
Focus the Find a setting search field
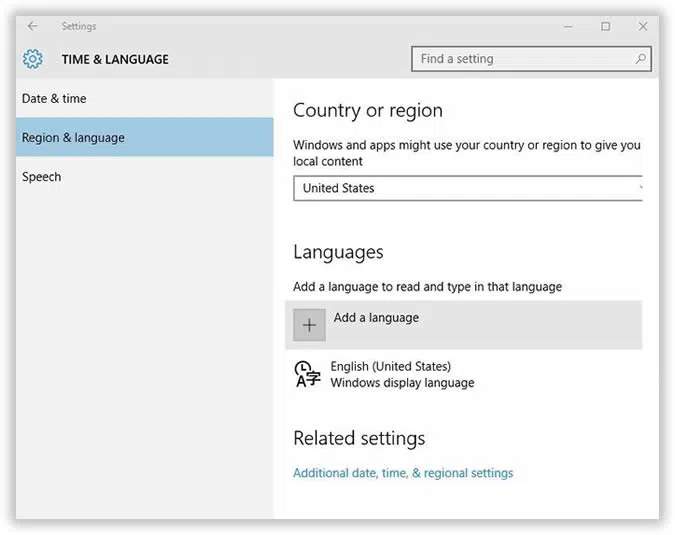pyautogui.click(x=520, y=59)
